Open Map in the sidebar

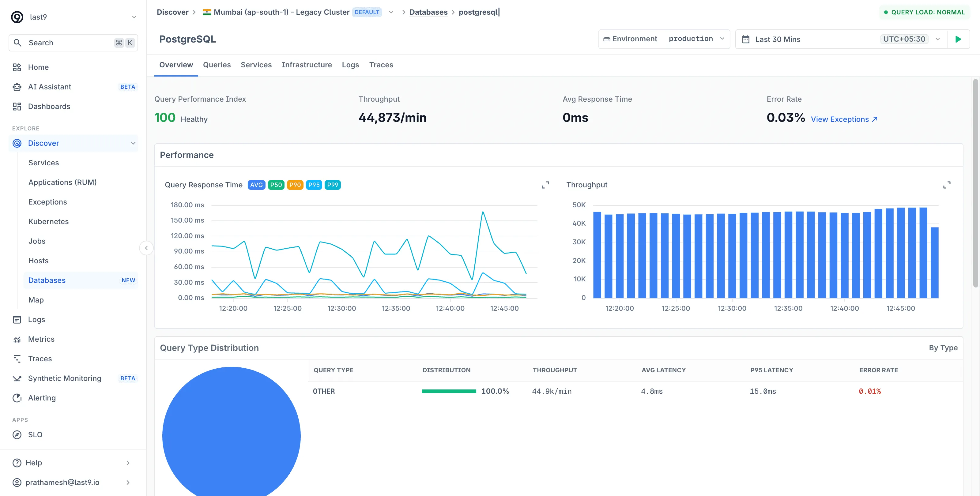click(36, 300)
